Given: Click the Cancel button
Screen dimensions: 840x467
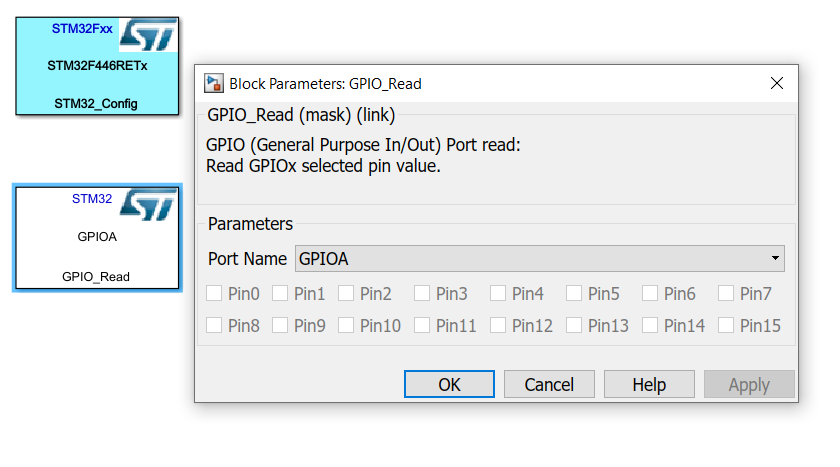Looking at the screenshot, I should point(549,384).
